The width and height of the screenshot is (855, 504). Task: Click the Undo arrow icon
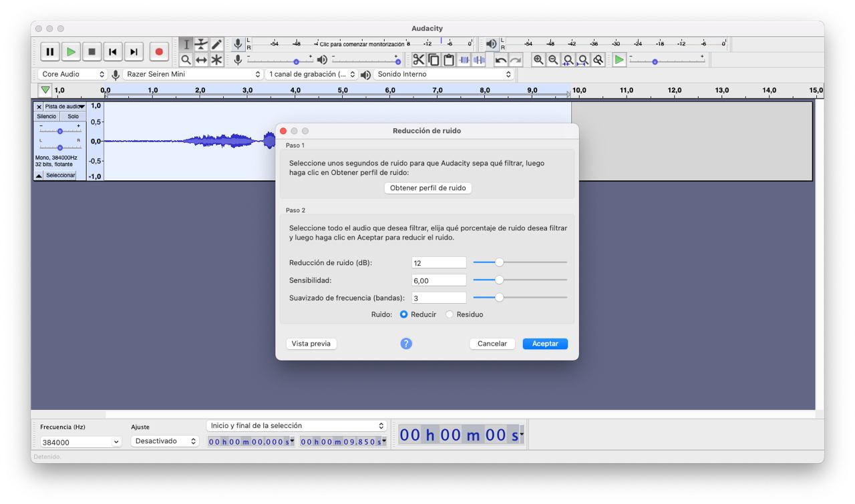[500, 59]
